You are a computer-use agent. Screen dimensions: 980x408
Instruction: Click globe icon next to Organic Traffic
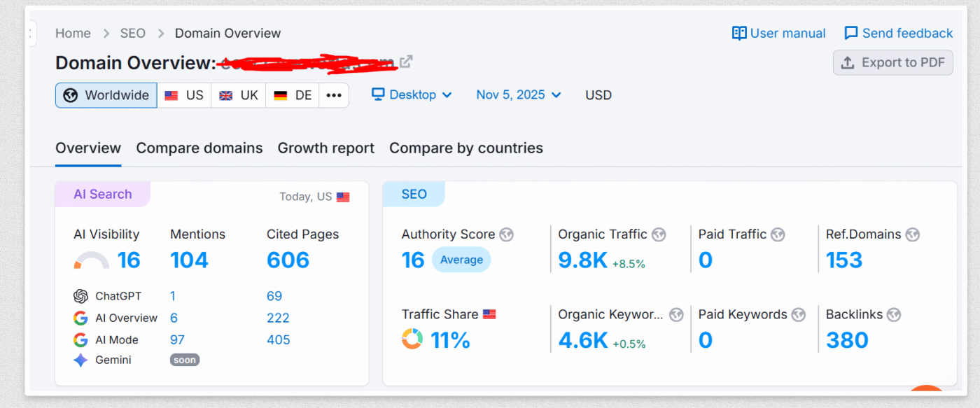[x=659, y=234]
